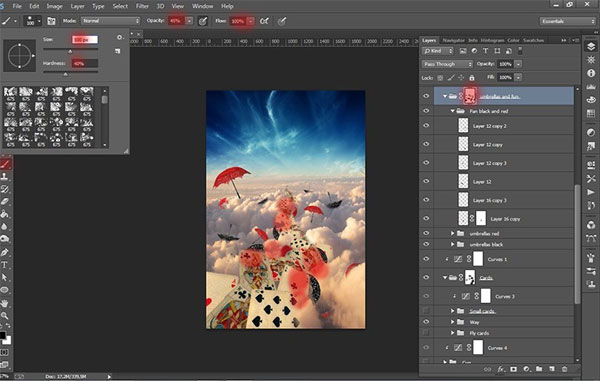Enable airbrush build-up effects
The width and height of the screenshot is (600, 381).
coord(264,21)
